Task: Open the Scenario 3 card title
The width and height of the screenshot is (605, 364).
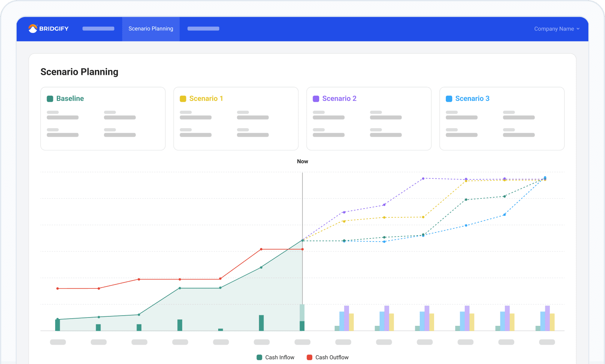Action: [x=472, y=99]
